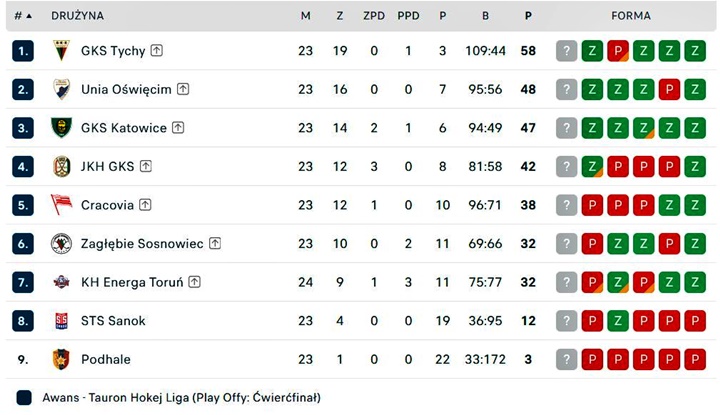
Task: Click the GKS Katowice green crest
Action: click(x=61, y=128)
